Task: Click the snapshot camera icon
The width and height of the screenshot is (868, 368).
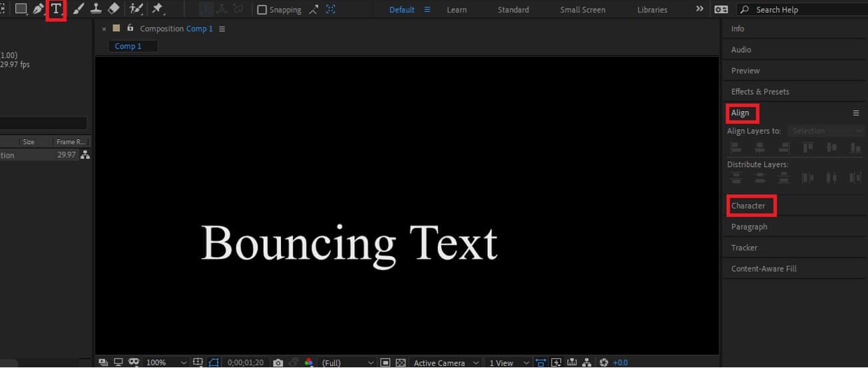Action: click(x=278, y=363)
